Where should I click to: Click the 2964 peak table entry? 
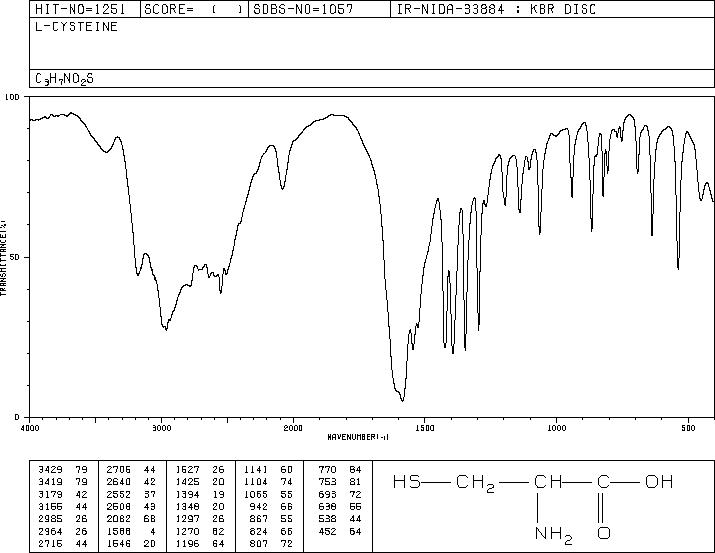(x=50, y=531)
